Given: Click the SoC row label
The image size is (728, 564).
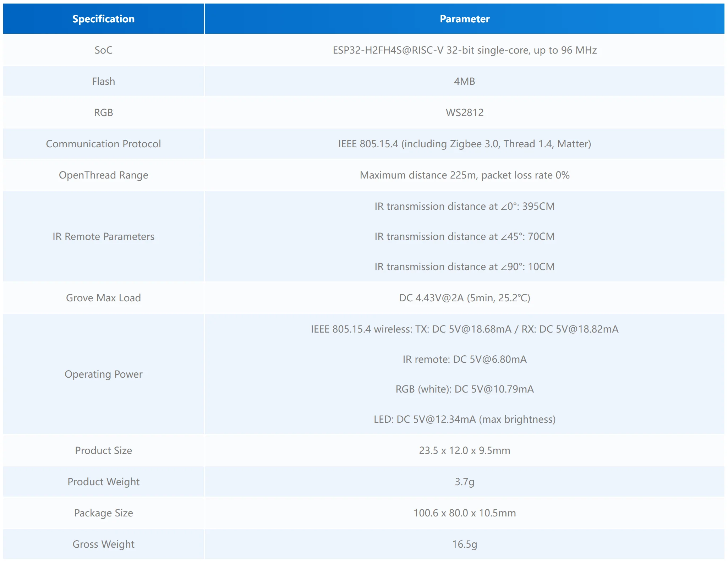Looking at the screenshot, I should click(x=103, y=50).
